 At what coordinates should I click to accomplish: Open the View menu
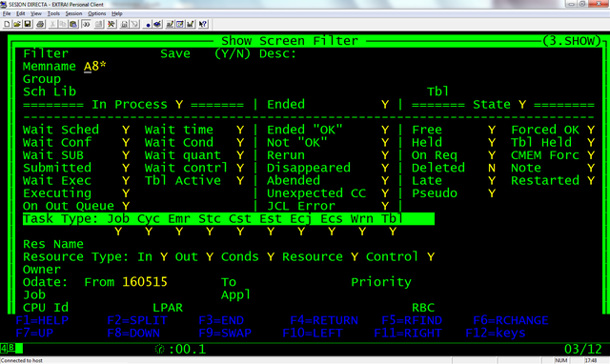coord(36,13)
